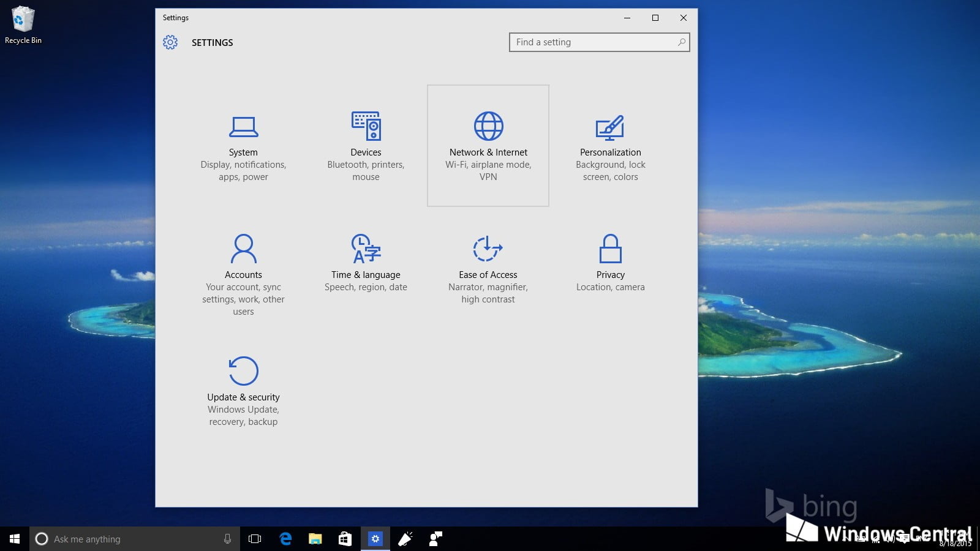Launch Microsoft Edge from the taskbar

(285, 539)
